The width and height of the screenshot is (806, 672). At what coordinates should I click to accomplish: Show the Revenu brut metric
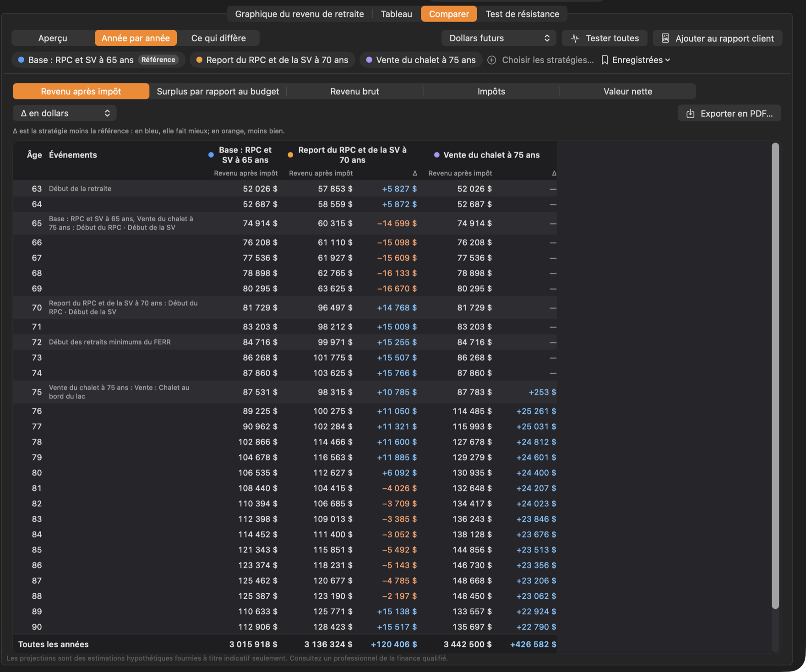coord(354,91)
